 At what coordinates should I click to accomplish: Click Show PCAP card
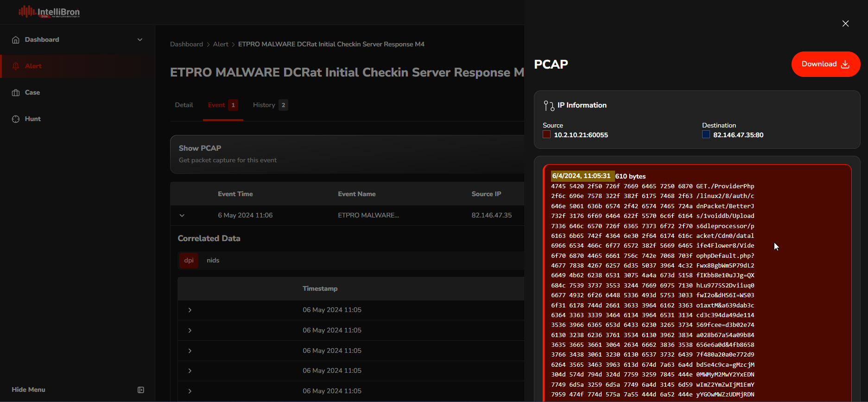[x=347, y=154]
